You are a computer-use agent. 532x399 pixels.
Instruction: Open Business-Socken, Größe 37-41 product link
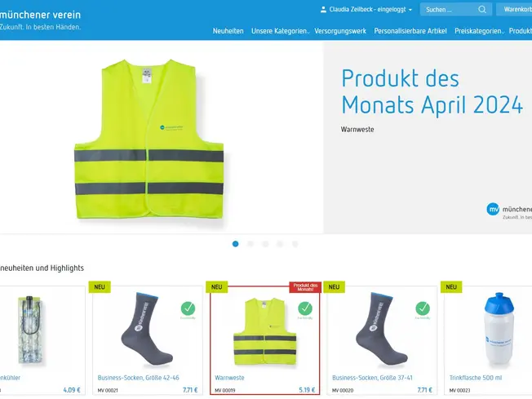tap(372, 378)
